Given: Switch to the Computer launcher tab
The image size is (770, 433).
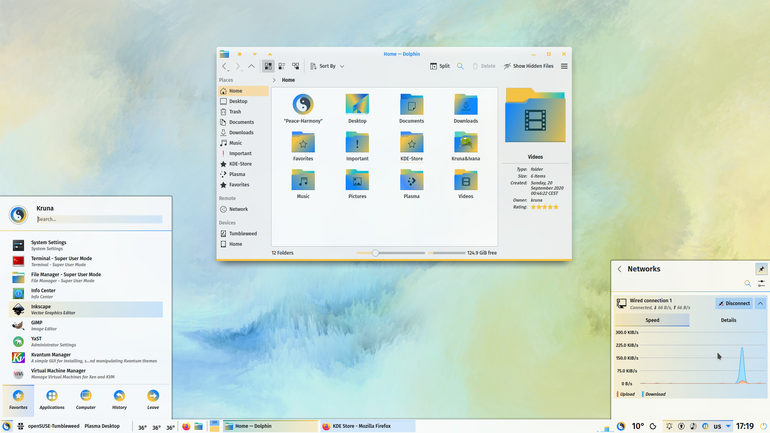Looking at the screenshot, I should [85, 400].
